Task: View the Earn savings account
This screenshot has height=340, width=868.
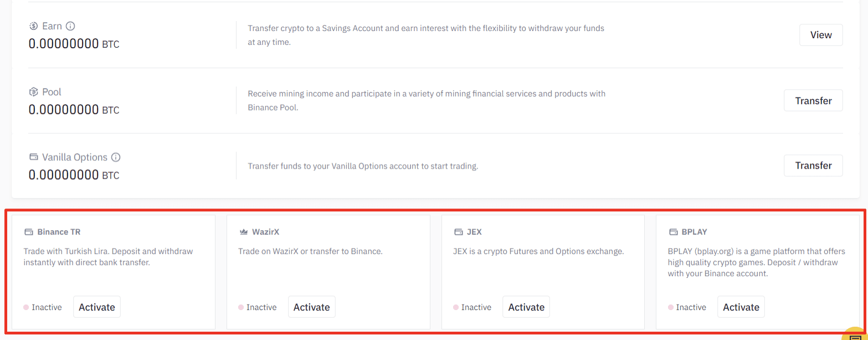Action: coord(821,35)
